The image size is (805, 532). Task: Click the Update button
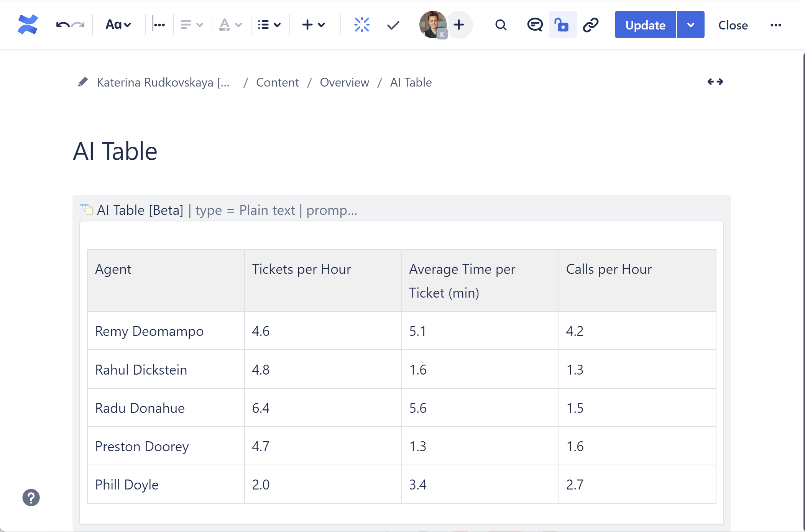[645, 25]
